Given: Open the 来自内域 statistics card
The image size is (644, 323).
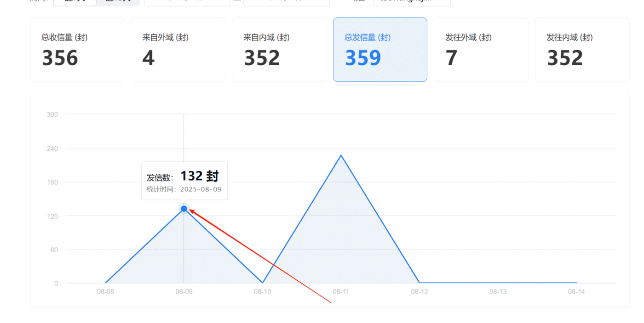Looking at the screenshot, I should pyautogui.click(x=279, y=50).
